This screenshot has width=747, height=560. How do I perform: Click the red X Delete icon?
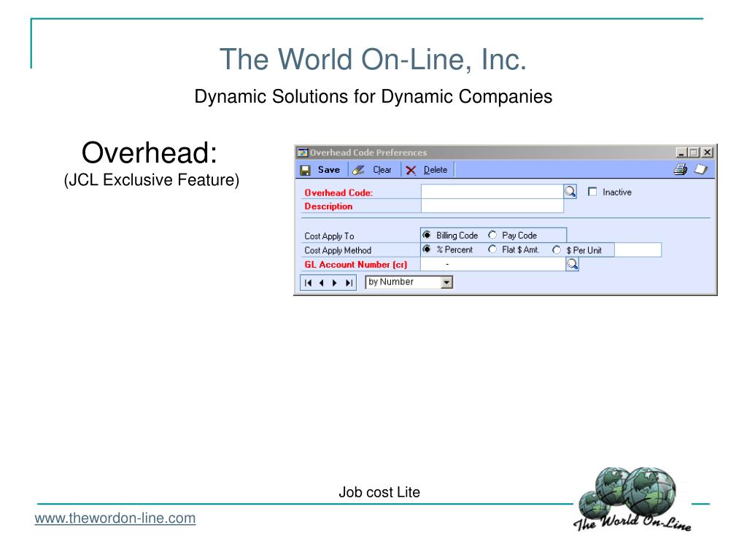(411, 170)
